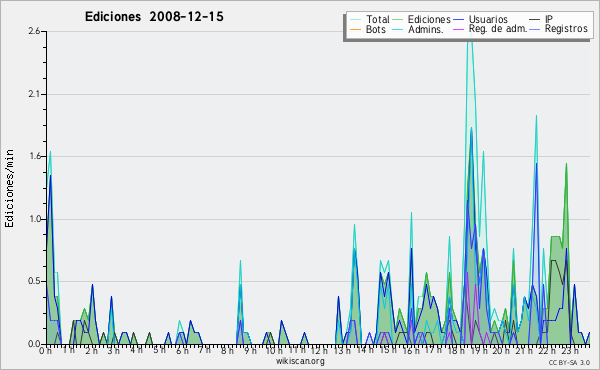Click the 'Admins.' legend label

coord(426,29)
